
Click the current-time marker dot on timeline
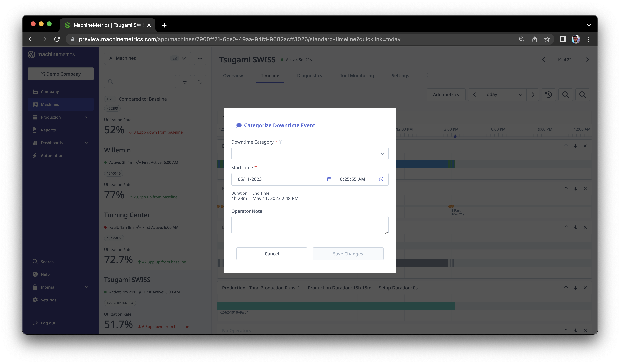point(455,137)
